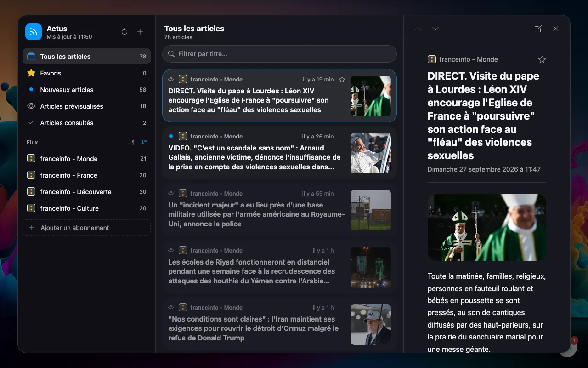
Task: Open article in external window icon
Action: [538, 29]
